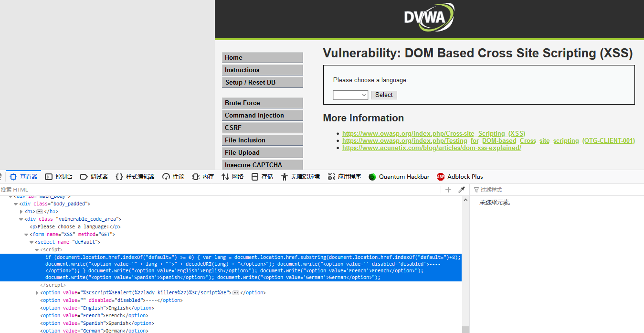Viewport: 644px width, 333px height.
Task: Open the Style Editor (样式编辑器) tab
Action: point(135,177)
